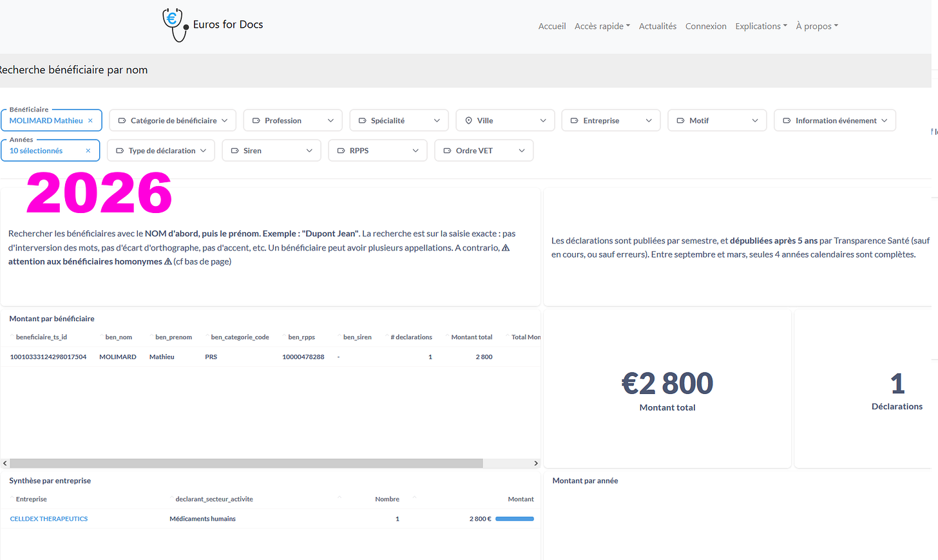The image size is (938, 560).
Task: Sort by declarant_secteur_activite column header
Action: tap(214, 499)
